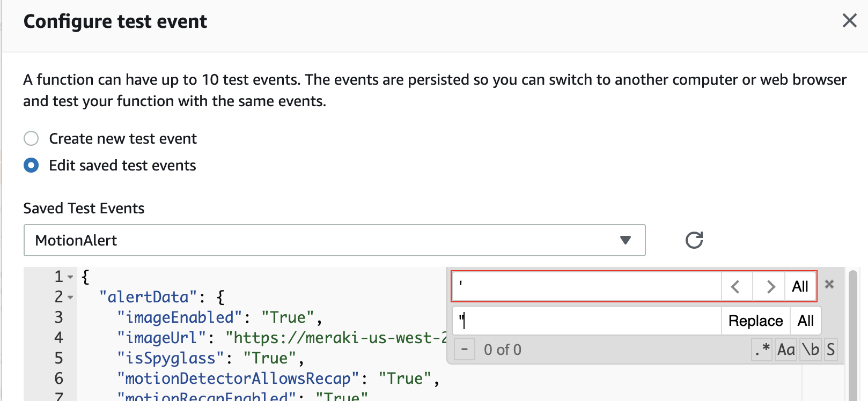Screen dimensions: 868x401
Task: Focus the search text field
Action: pos(586,287)
